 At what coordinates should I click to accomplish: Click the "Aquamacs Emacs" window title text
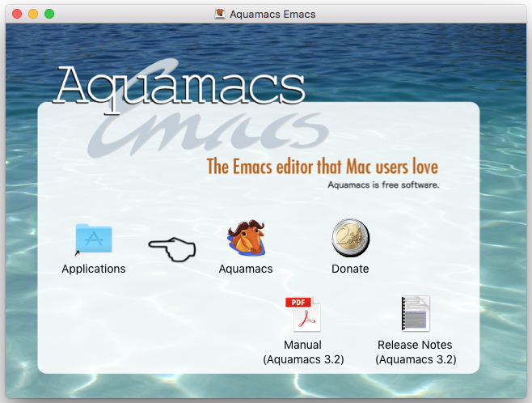tap(272, 14)
